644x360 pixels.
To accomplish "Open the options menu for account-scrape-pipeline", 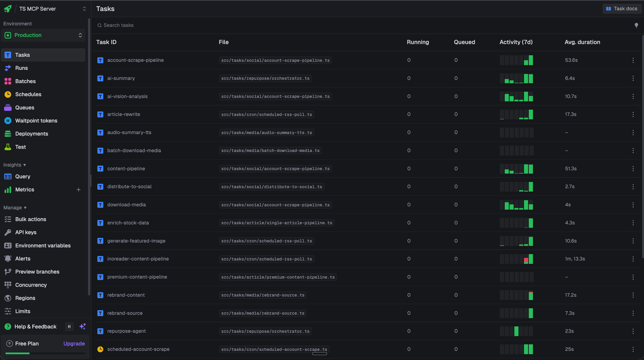I will click(633, 60).
